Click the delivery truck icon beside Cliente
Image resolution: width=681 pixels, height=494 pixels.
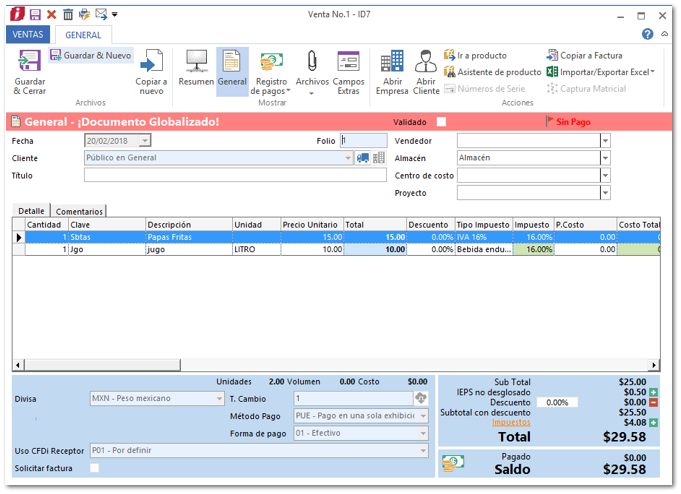click(x=363, y=158)
